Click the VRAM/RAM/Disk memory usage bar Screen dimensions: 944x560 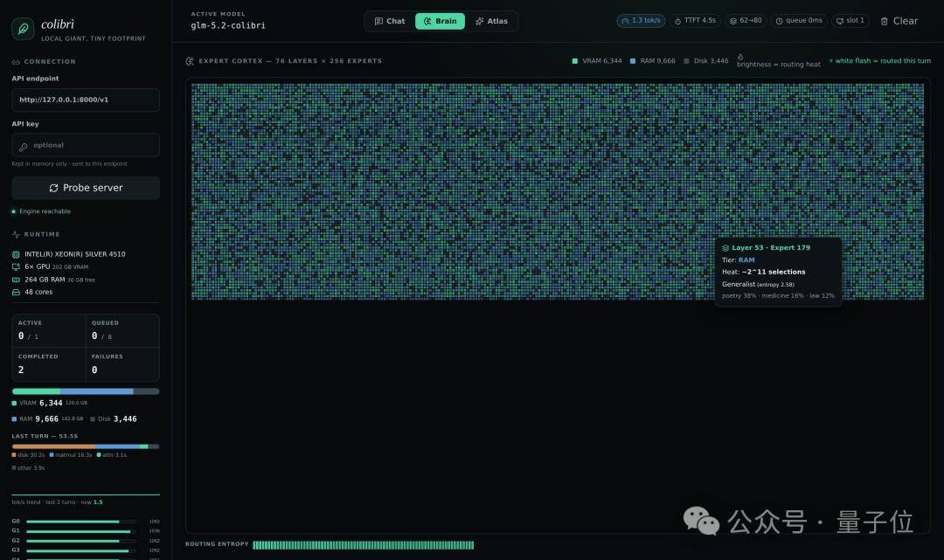(86, 391)
